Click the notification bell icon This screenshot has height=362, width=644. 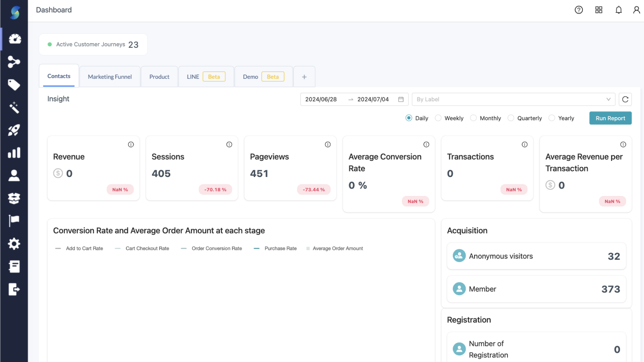coord(618,10)
